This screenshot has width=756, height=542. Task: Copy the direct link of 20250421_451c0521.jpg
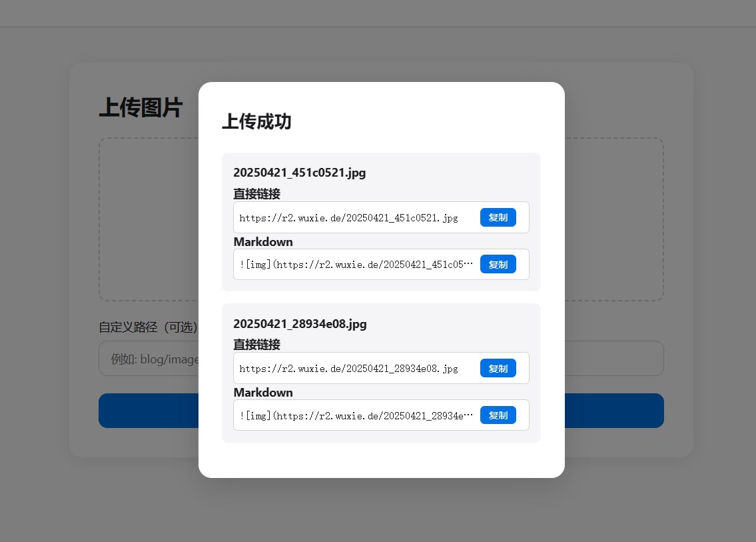pyautogui.click(x=498, y=217)
